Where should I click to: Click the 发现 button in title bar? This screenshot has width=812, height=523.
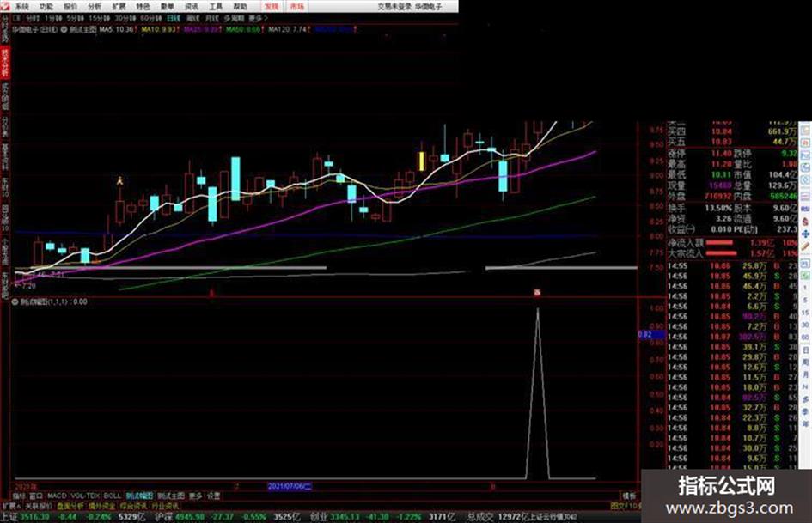click(x=272, y=7)
